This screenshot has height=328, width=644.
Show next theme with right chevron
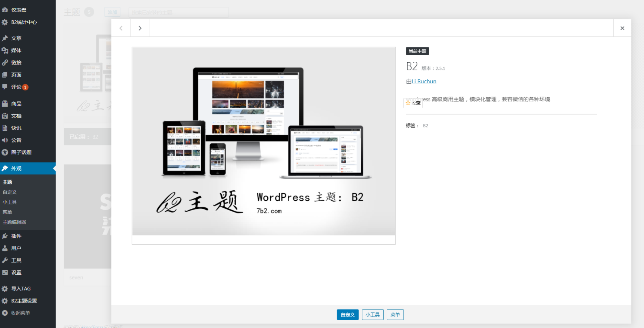[140, 28]
